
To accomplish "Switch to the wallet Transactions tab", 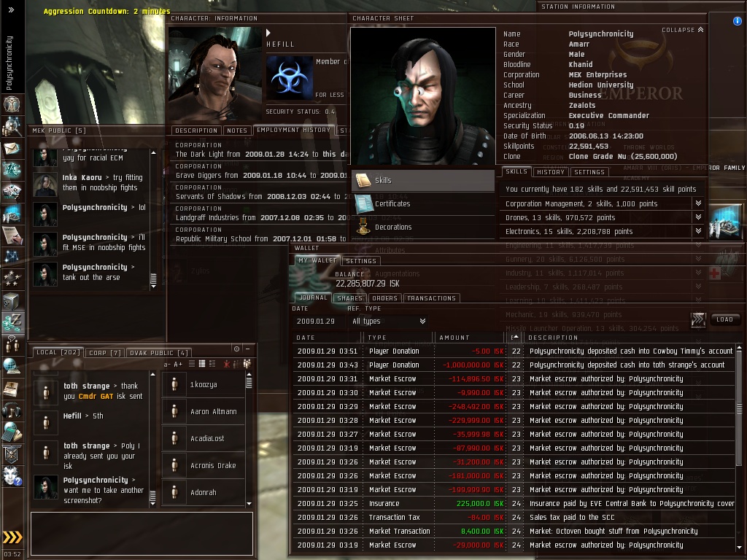I will pyautogui.click(x=431, y=298).
